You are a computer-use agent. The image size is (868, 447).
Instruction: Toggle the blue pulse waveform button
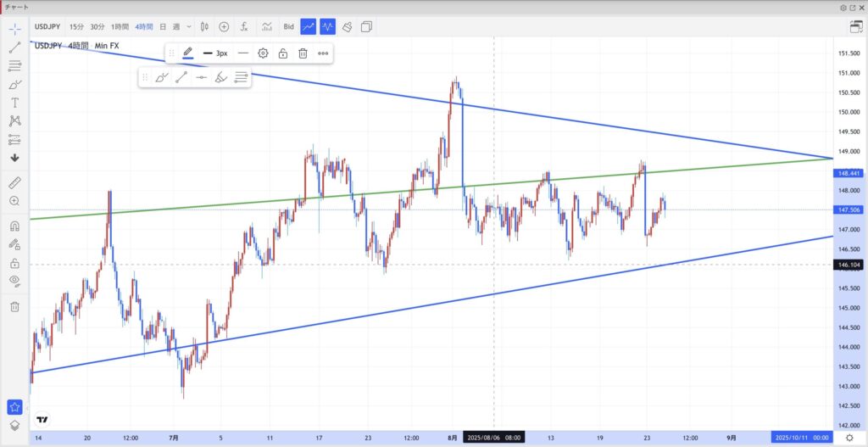328,26
